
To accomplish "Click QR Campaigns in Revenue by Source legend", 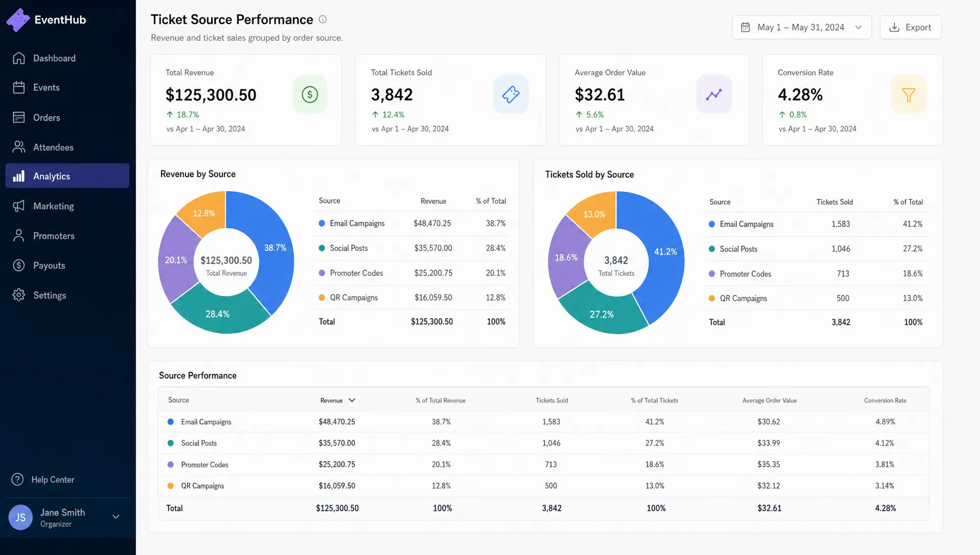I will tap(353, 298).
